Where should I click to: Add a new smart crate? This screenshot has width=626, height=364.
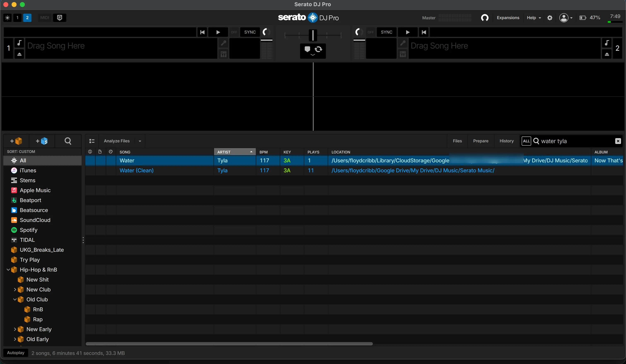42,141
